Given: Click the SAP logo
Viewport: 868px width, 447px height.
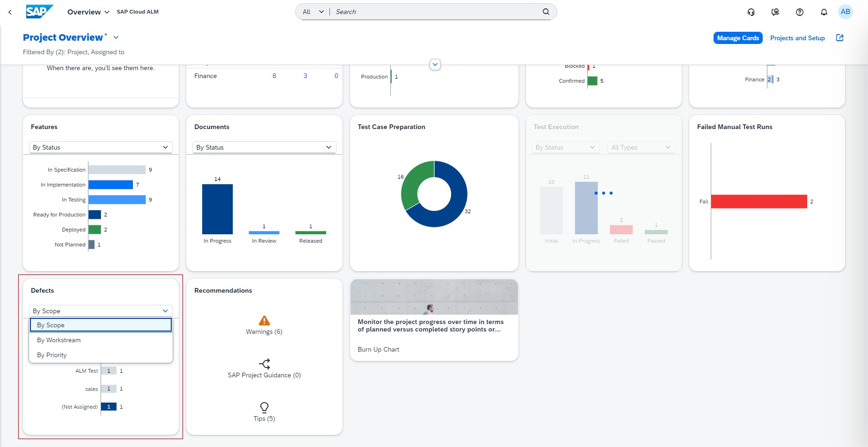Looking at the screenshot, I should click(39, 12).
